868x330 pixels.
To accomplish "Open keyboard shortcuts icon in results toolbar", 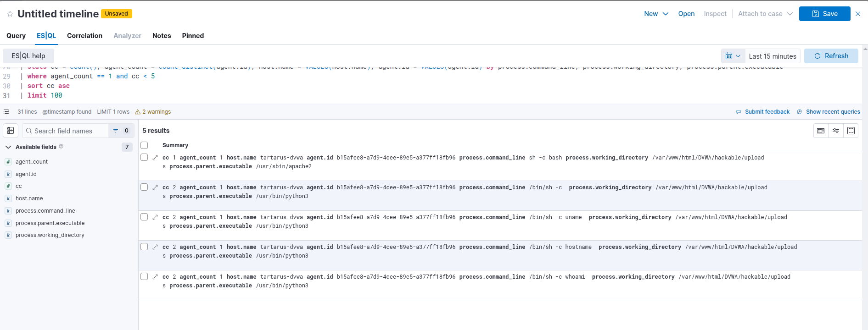I will click(x=821, y=131).
